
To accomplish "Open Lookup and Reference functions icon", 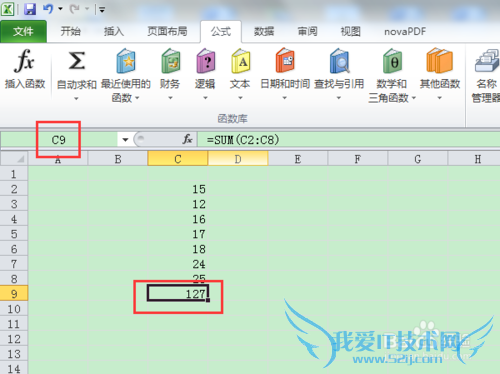I will point(339,61).
